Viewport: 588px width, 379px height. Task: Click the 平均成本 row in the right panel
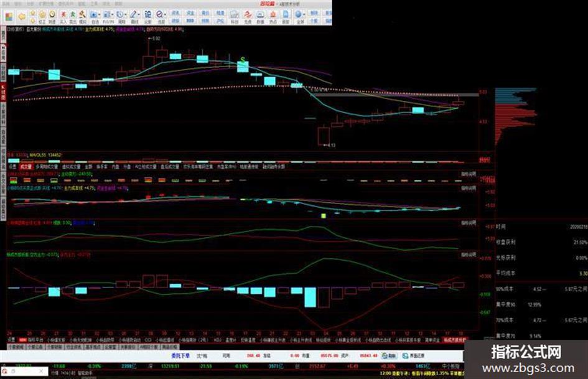pyautogui.click(x=541, y=274)
